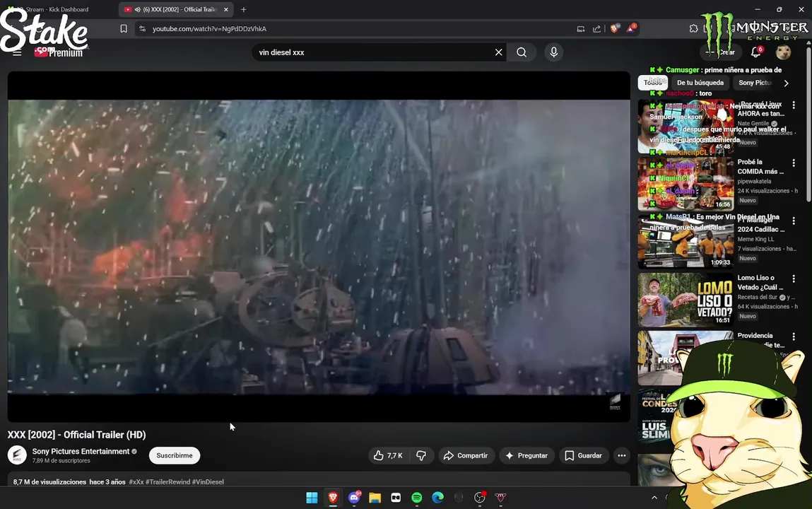Open the white square app in taskbar

(x=396, y=498)
